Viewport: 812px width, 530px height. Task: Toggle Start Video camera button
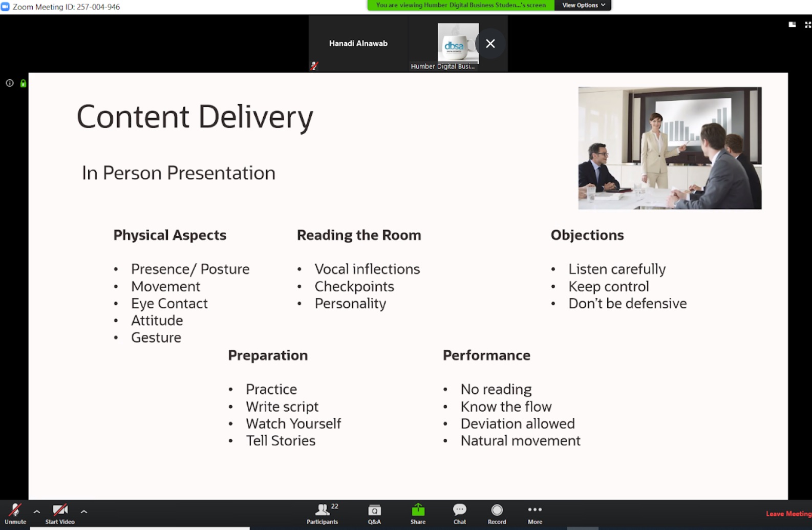tap(60, 514)
